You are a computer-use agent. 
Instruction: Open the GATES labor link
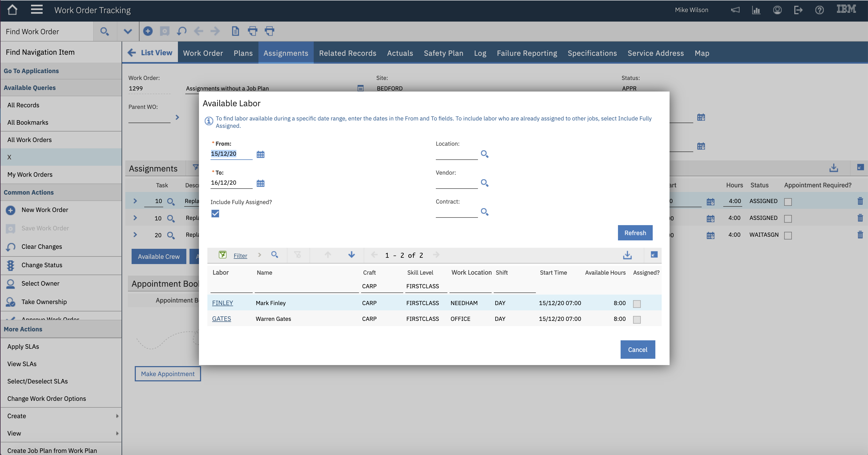pyautogui.click(x=221, y=318)
